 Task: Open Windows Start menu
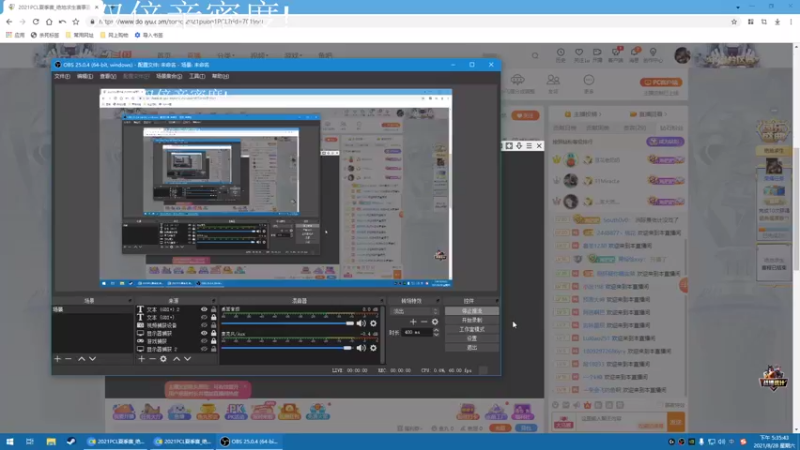tap(10, 441)
